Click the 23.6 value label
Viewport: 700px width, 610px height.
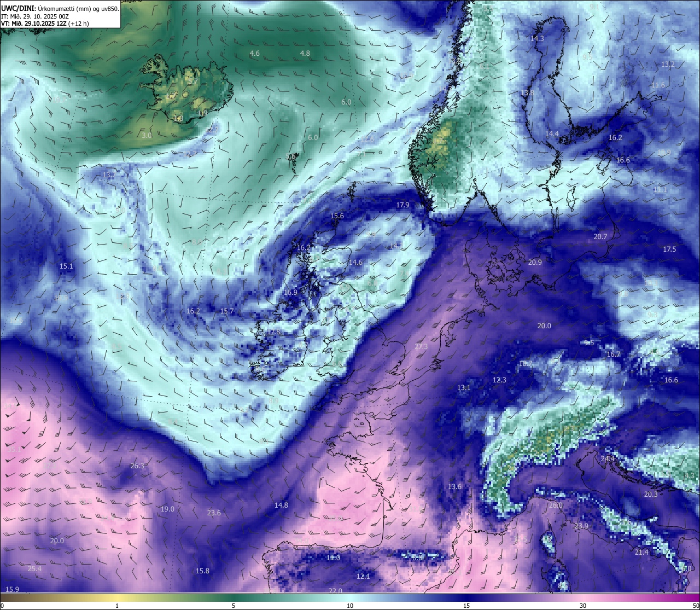coord(214,513)
